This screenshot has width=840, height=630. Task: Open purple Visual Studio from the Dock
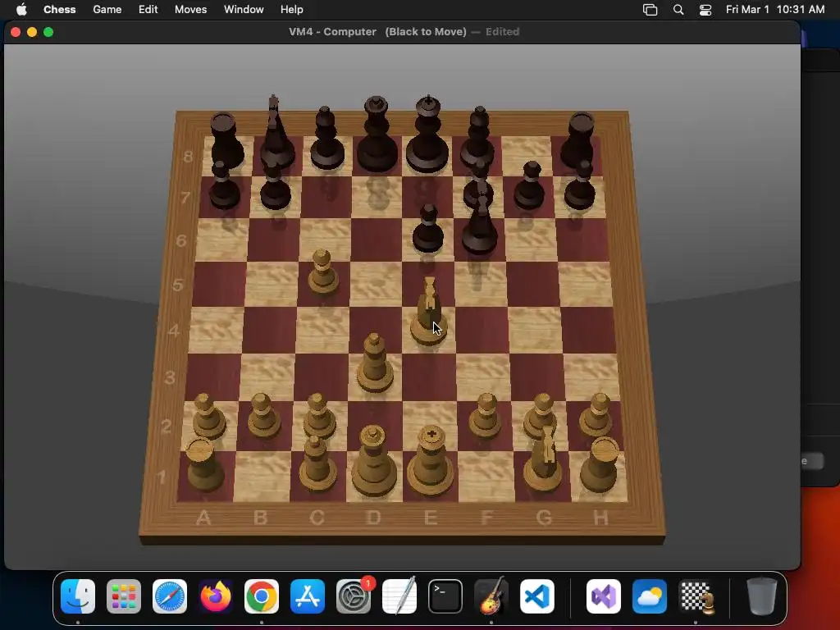point(604,596)
